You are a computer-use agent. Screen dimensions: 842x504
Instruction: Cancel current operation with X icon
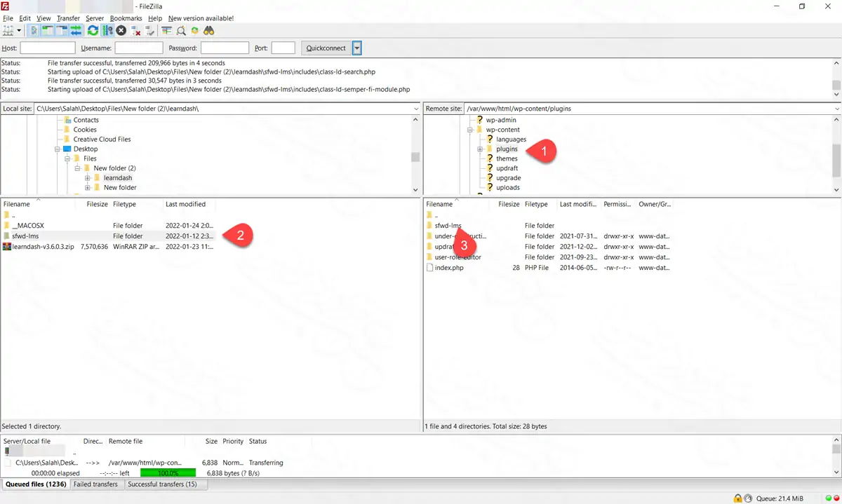121,31
